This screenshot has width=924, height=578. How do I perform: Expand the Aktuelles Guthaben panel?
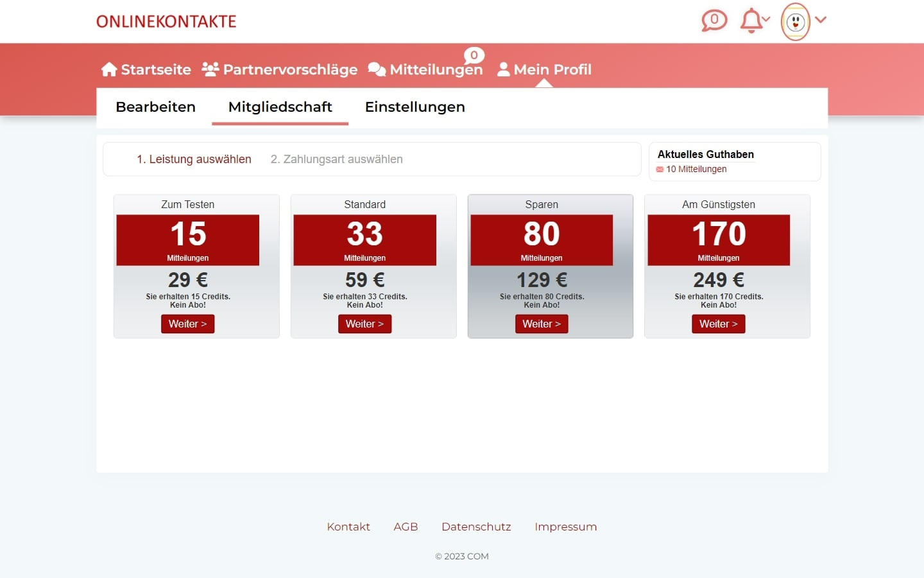[705, 154]
